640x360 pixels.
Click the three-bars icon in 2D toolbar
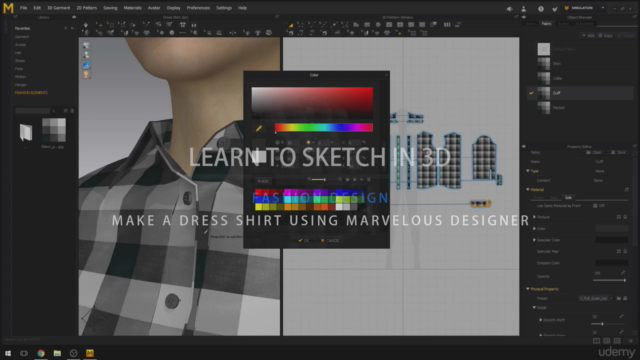(x=447, y=25)
